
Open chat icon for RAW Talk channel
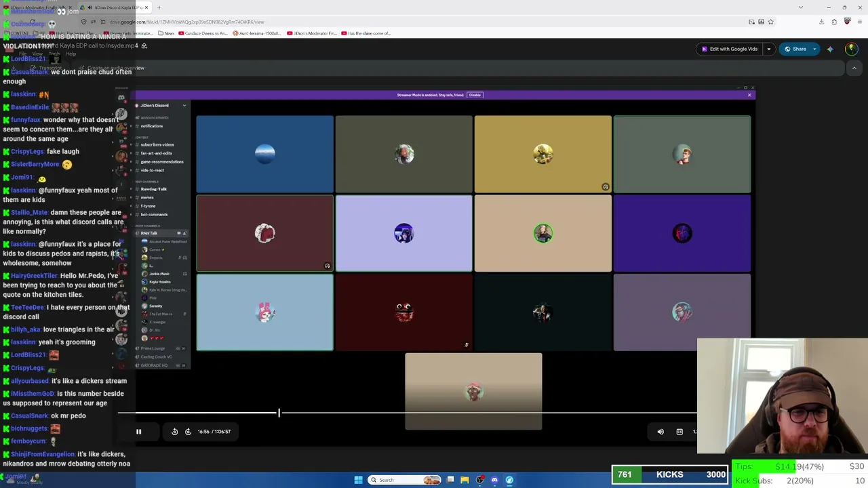(179, 233)
